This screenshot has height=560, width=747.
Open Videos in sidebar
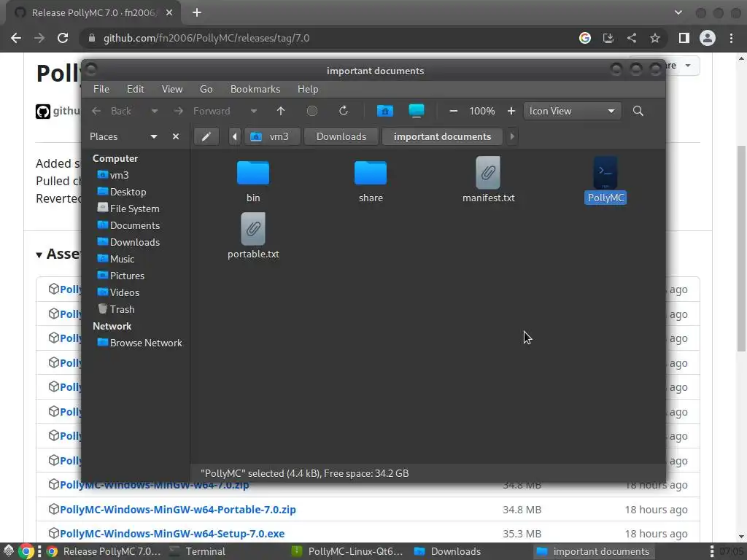(120, 292)
